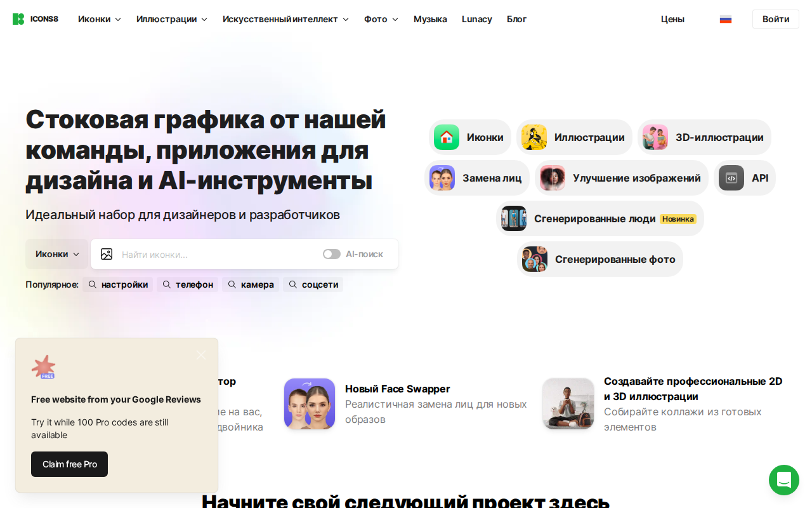Click the house icon beside Иконки
Viewport: 812px width, 508px height.
[x=447, y=137]
